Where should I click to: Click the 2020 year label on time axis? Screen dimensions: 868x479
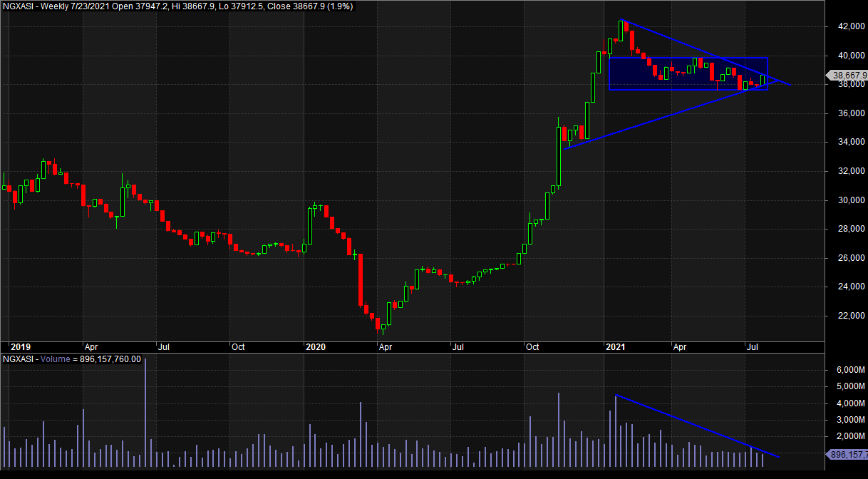click(x=314, y=347)
